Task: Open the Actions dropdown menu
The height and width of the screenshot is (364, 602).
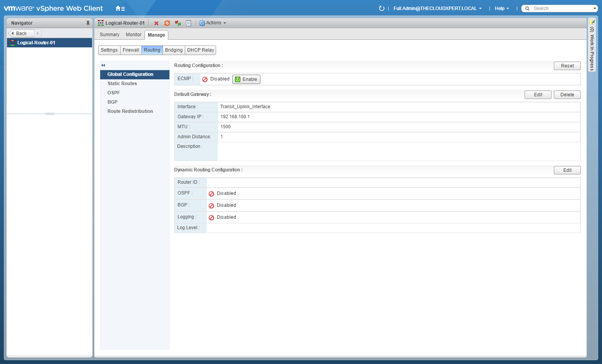Action: (213, 23)
